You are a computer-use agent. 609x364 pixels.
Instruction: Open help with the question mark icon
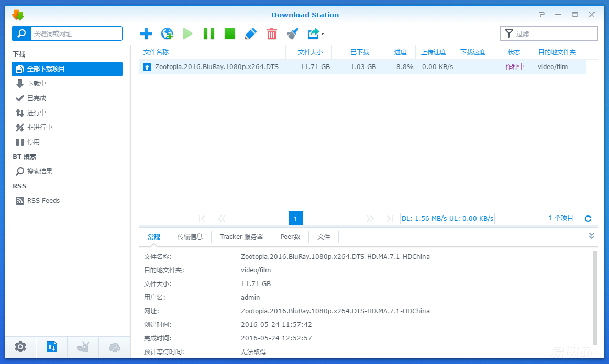pos(541,15)
